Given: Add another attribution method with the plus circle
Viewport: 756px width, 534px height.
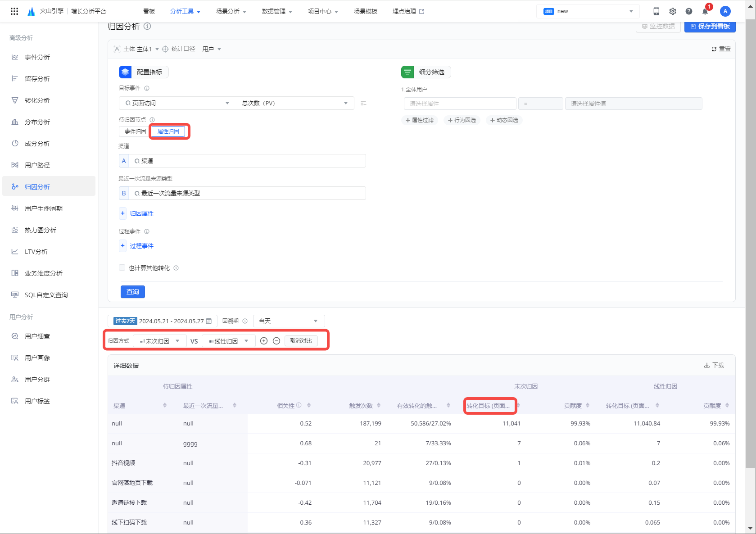Looking at the screenshot, I should pyautogui.click(x=264, y=341).
